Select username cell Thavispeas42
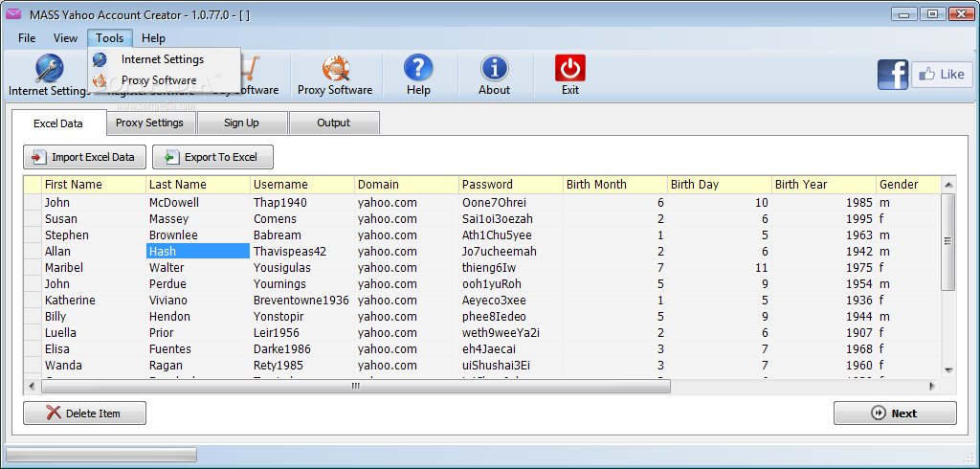The height and width of the screenshot is (469, 980). tap(302, 252)
